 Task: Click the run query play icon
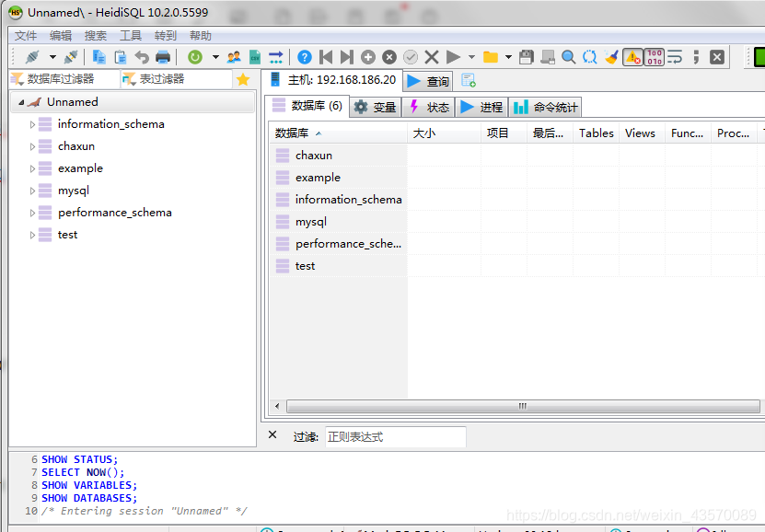(453, 57)
